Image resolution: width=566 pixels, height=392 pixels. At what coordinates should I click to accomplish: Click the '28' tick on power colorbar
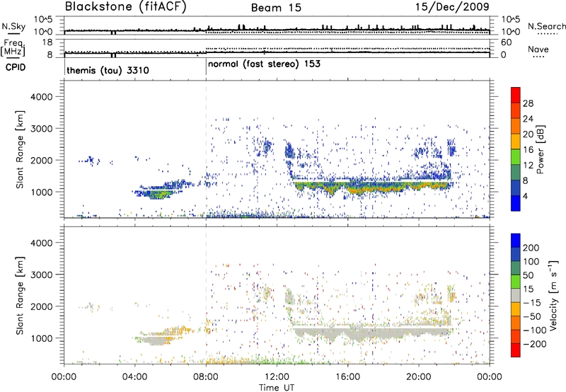tap(528, 103)
